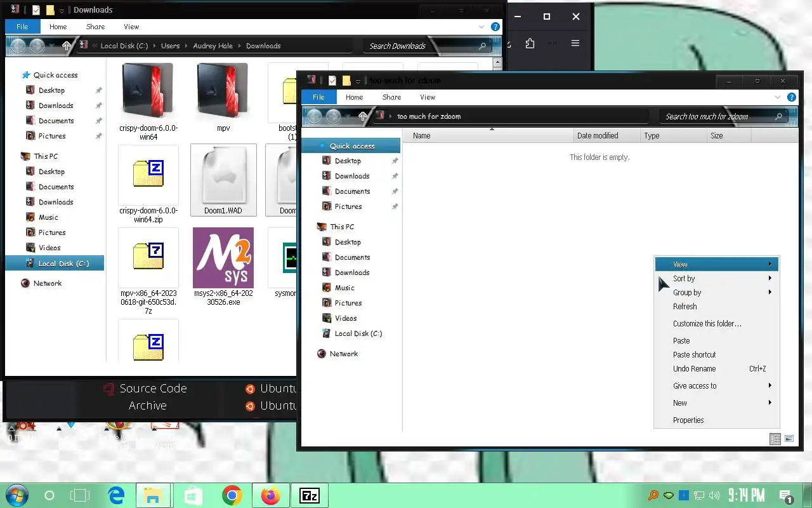The image size is (812, 508).
Task: Open browser extensions puzzle icon
Action: (x=530, y=43)
